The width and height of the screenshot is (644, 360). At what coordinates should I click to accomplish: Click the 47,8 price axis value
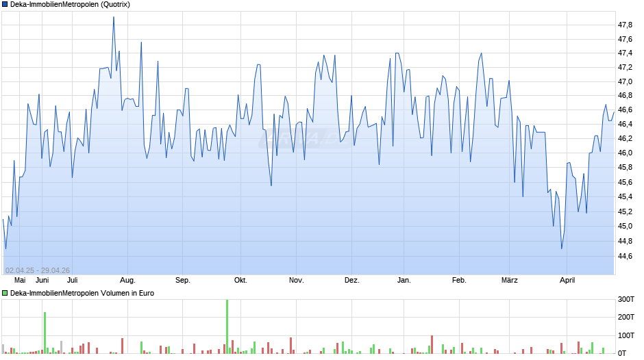click(625, 25)
